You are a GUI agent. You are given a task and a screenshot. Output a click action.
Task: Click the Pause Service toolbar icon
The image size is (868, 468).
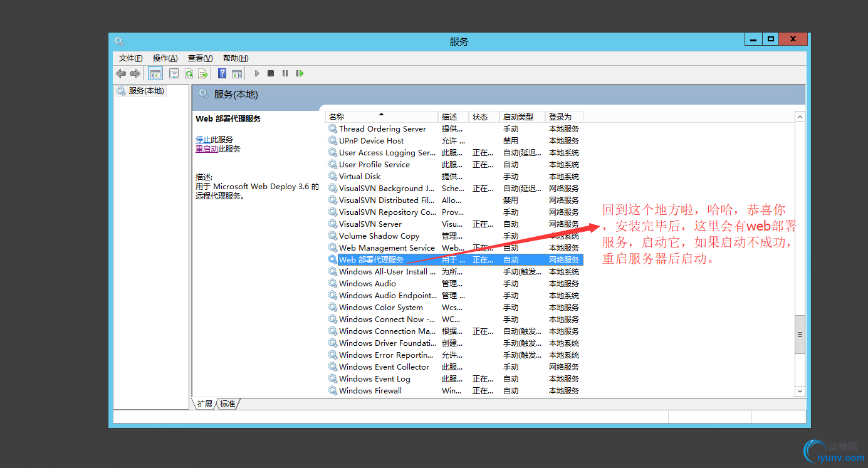tap(285, 73)
